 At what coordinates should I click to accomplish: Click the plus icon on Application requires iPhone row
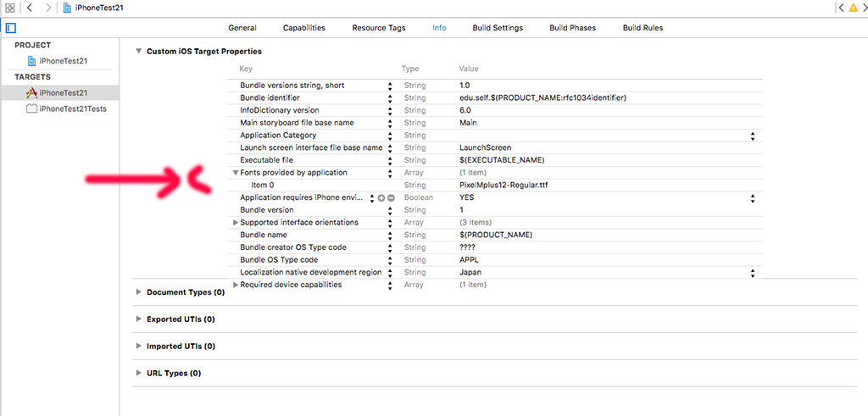(381, 197)
